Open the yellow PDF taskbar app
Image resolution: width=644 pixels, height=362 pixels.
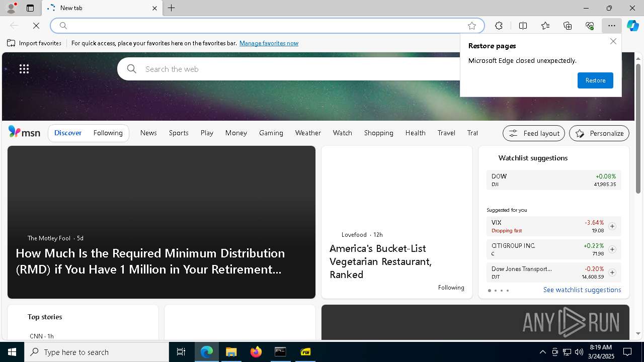(305, 352)
